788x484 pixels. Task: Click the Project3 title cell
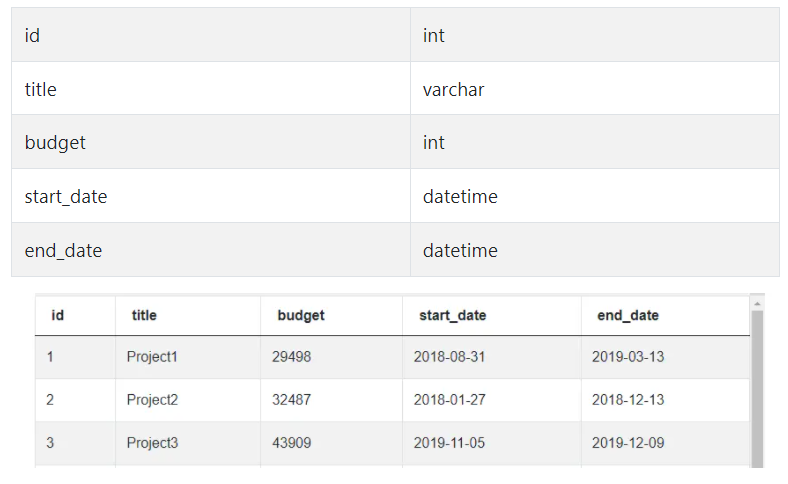tap(152, 443)
